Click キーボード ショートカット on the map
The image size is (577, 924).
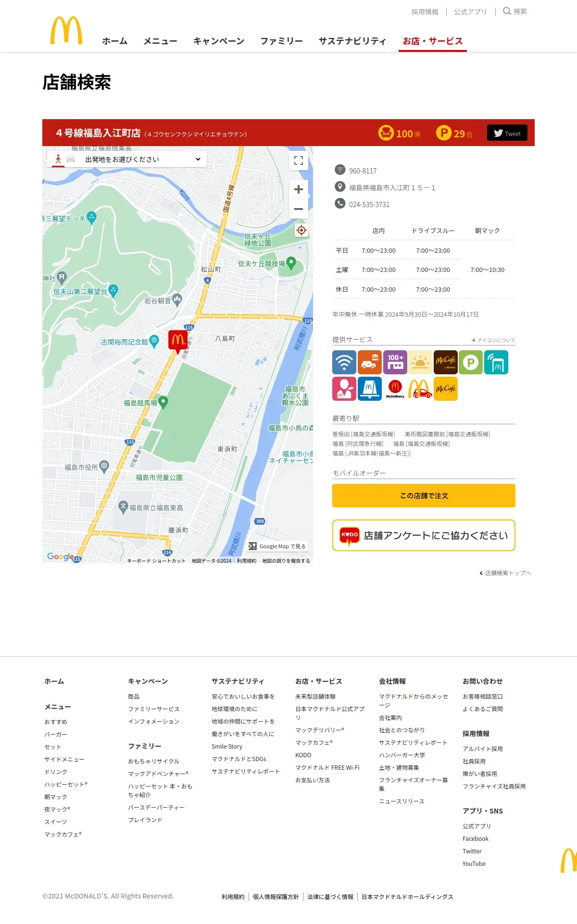click(156, 561)
